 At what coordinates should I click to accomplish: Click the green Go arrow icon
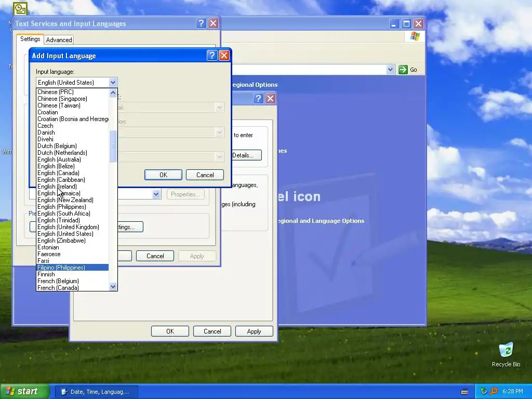click(403, 70)
